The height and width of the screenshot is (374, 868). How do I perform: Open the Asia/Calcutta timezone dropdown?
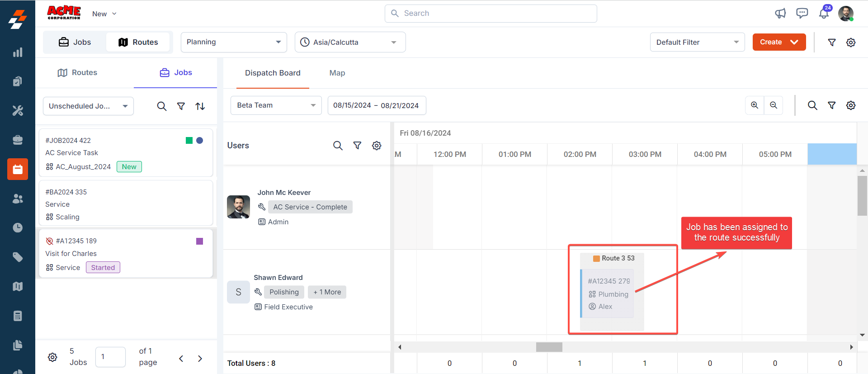click(350, 42)
